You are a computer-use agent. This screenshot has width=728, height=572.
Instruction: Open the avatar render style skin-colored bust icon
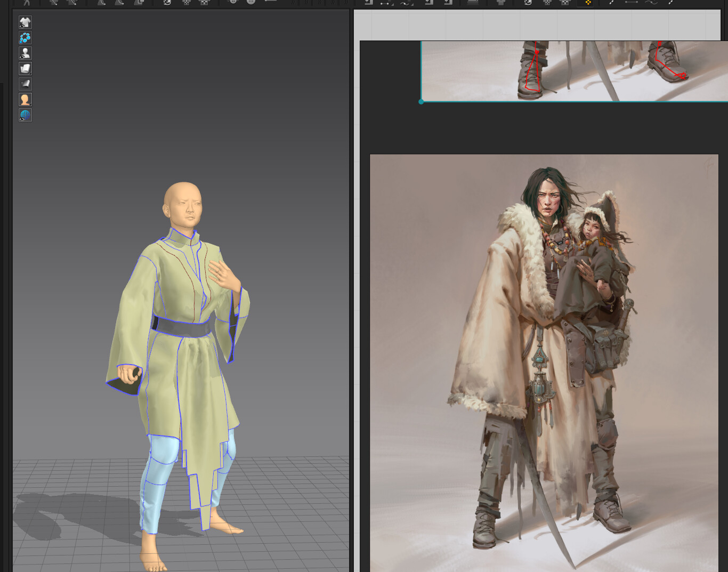25,99
